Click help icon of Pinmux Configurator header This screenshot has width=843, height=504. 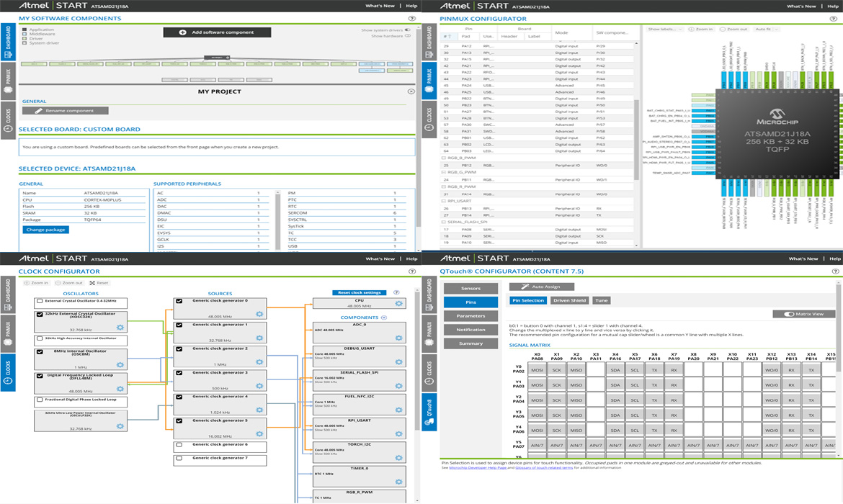click(x=834, y=19)
